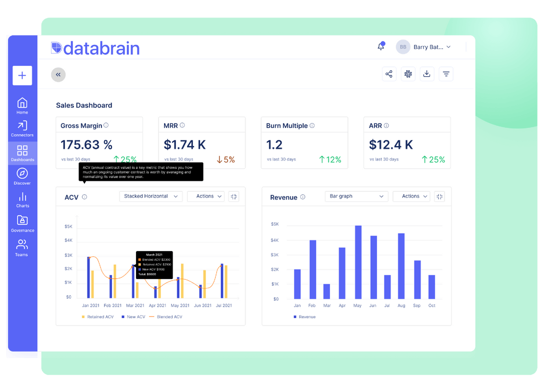
Task: Toggle the New ACV legend item
Action: click(x=133, y=317)
